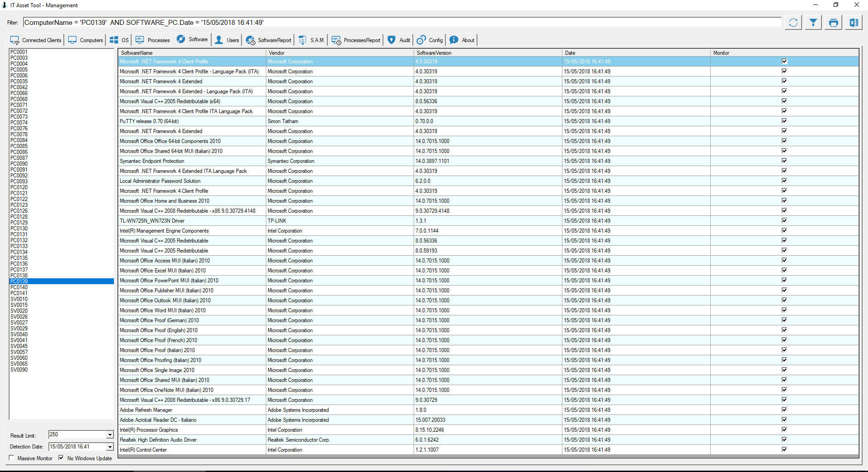Click the refresh icon next to filter
The height and width of the screenshot is (472, 868).
[793, 23]
